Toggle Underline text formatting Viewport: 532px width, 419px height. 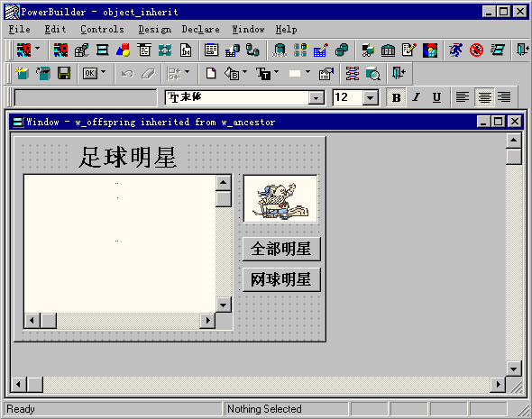point(436,97)
